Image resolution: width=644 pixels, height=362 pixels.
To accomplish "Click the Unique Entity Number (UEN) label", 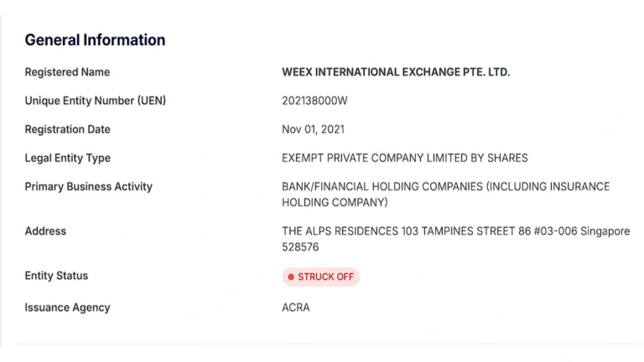I will (x=96, y=101).
